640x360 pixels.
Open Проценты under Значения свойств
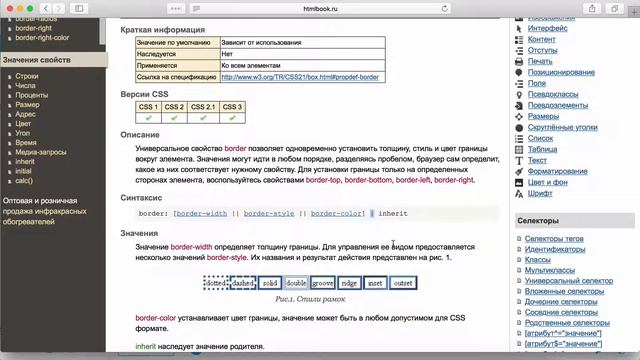click(31, 95)
